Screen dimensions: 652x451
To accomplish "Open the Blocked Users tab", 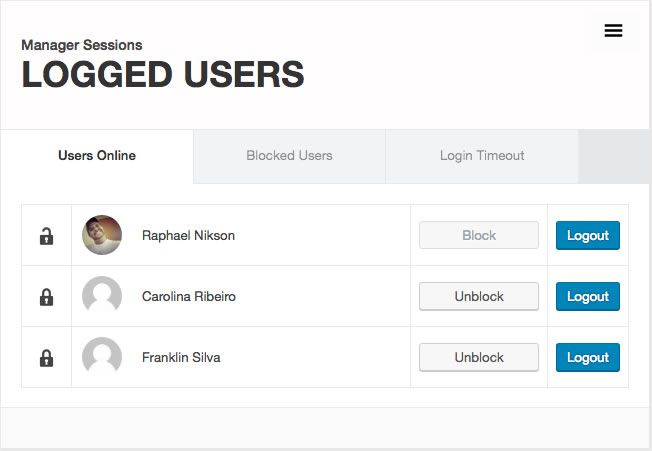I will [289, 156].
